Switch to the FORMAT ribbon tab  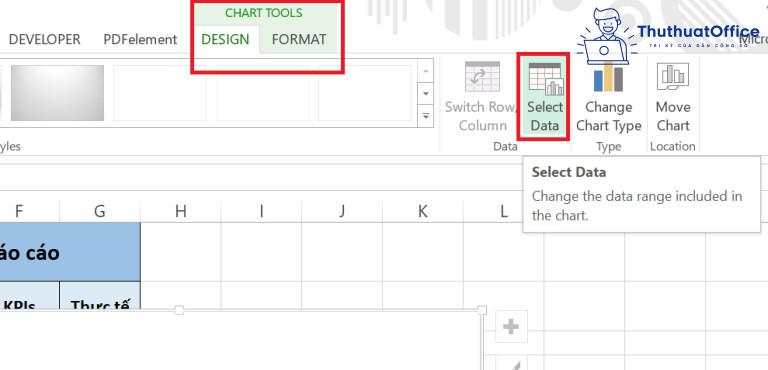299,40
